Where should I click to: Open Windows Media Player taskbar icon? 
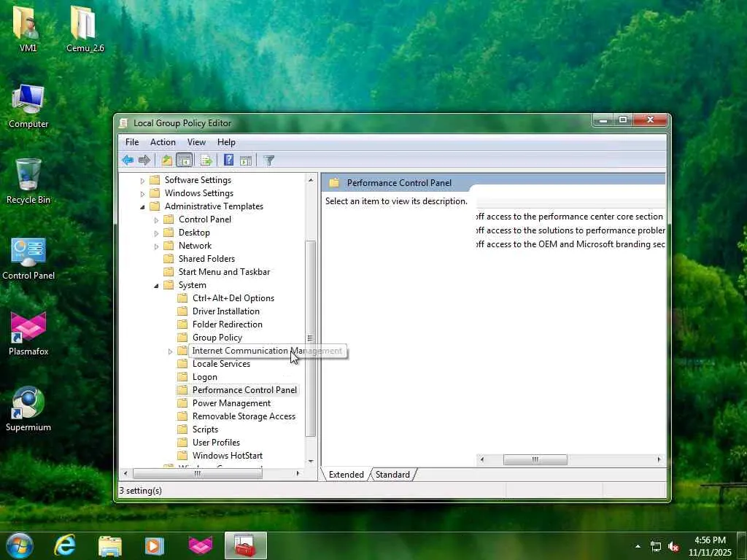point(154,545)
